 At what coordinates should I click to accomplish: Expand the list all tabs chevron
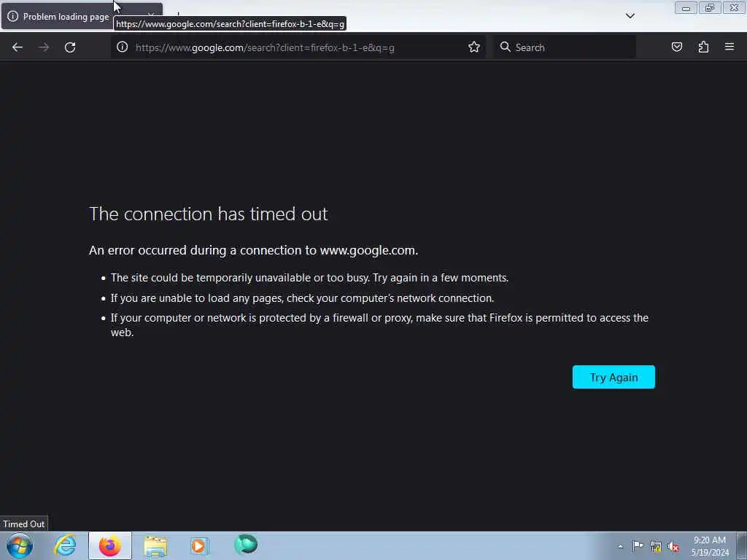pos(630,16)
